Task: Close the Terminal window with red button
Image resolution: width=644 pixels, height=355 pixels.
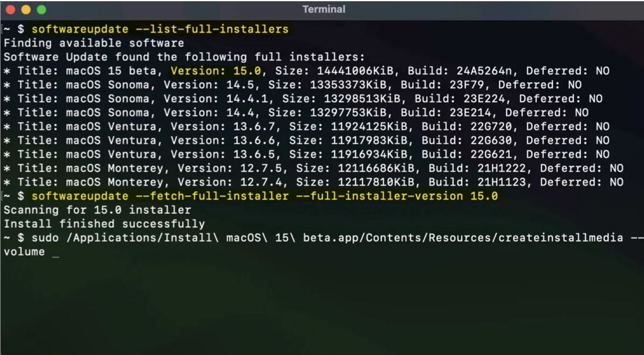Action: [x=10, y=9]
